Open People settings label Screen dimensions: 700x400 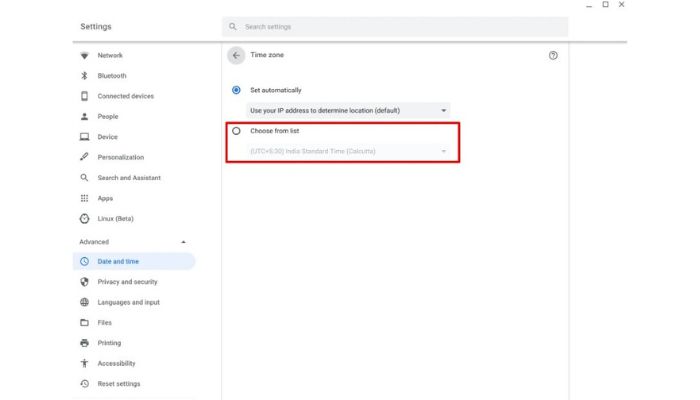coord(108,117)
